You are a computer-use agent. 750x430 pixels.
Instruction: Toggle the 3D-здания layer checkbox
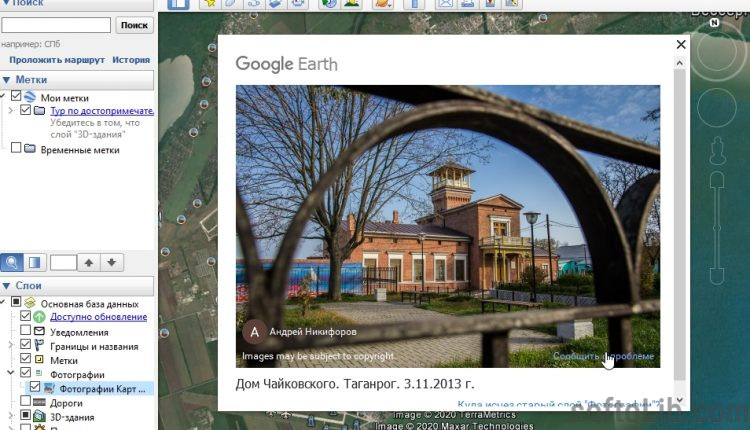click(x=25, y=415)
